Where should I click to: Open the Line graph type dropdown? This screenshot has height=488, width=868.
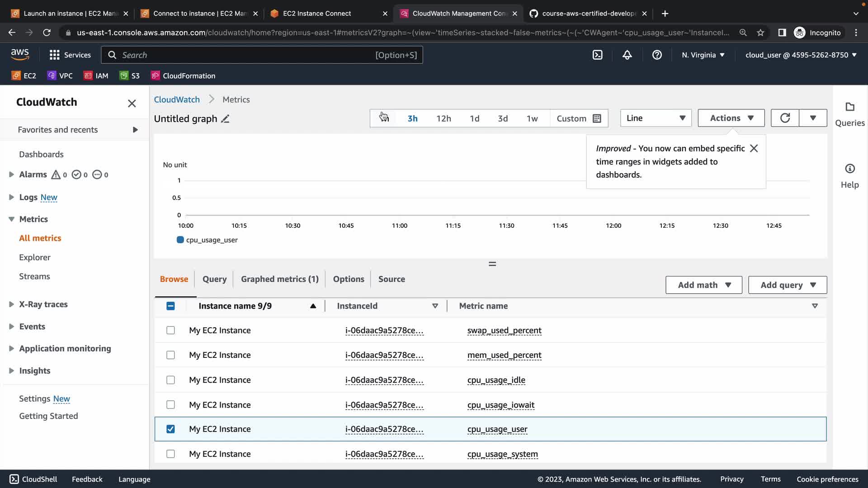(x=656, y=118)
